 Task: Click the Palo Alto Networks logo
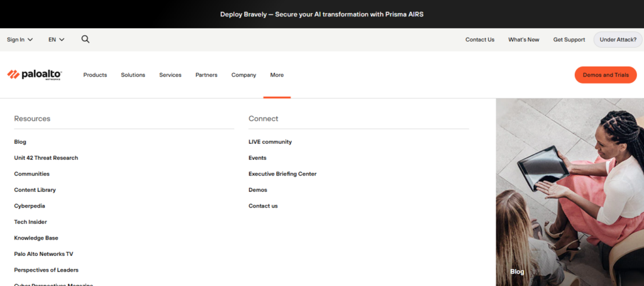click(35, 75)
